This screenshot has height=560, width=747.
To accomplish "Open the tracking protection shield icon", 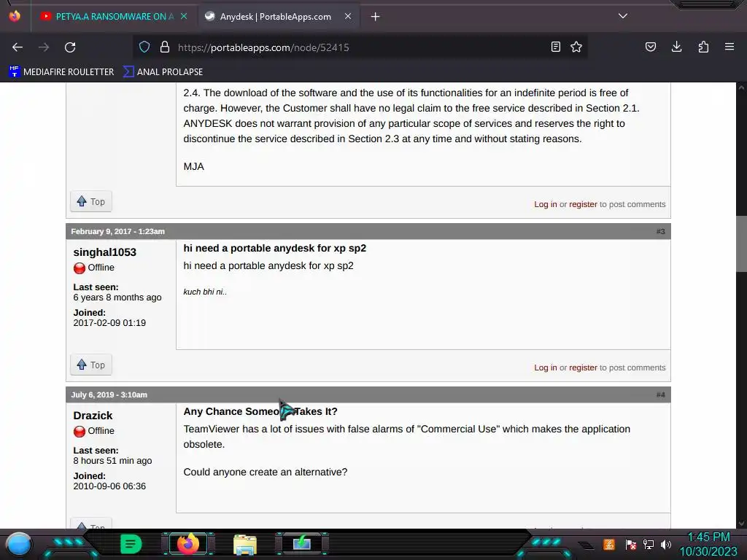I will pos(144,47).
